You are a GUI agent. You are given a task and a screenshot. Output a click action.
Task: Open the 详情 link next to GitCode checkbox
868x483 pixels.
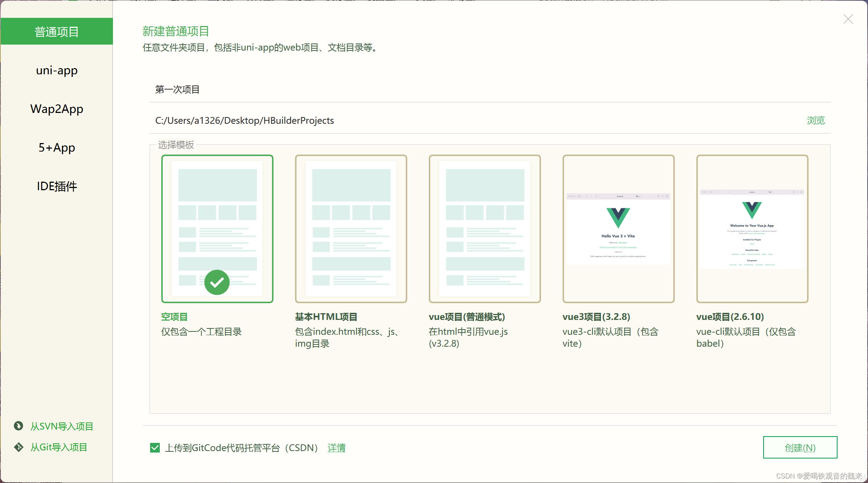click(336, 448)
